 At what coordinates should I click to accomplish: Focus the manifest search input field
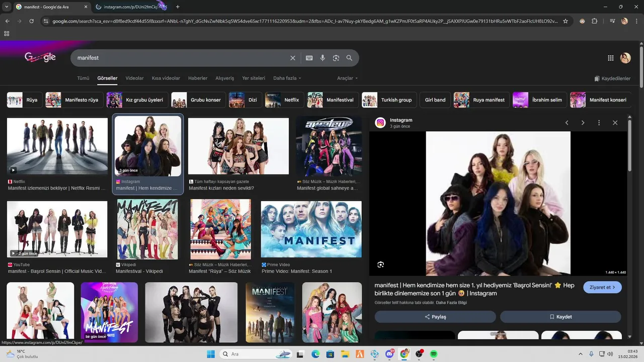coord(181,58)
